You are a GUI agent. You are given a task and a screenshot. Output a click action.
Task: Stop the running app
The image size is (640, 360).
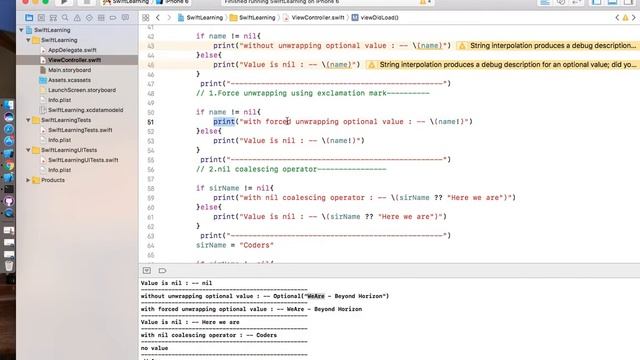click(x=87, y=2)
